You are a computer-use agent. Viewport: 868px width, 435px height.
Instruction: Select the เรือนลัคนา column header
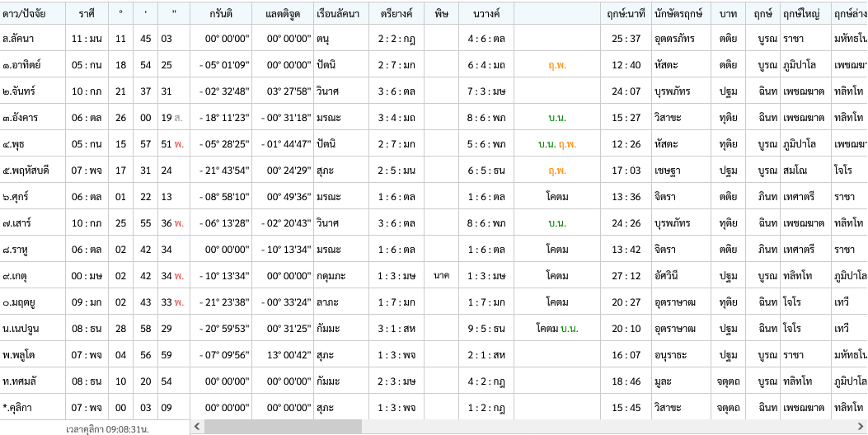pyautogui.click(x=340, y=14)
